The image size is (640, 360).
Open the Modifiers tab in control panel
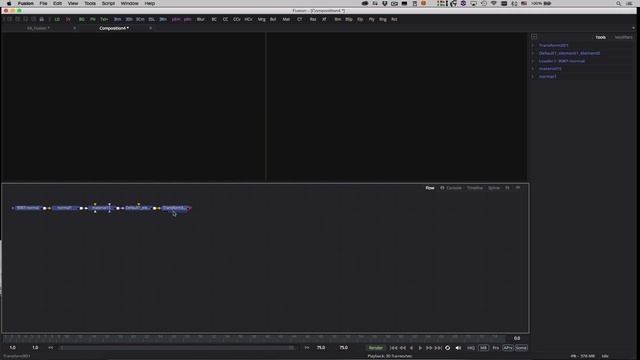click(x=623, y=37)
